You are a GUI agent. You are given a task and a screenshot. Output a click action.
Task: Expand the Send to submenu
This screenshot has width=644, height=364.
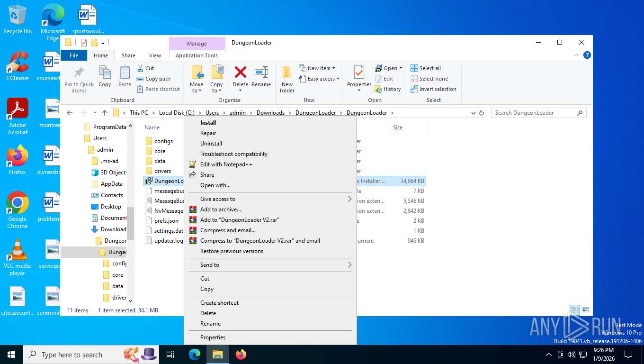pos(270,265)
